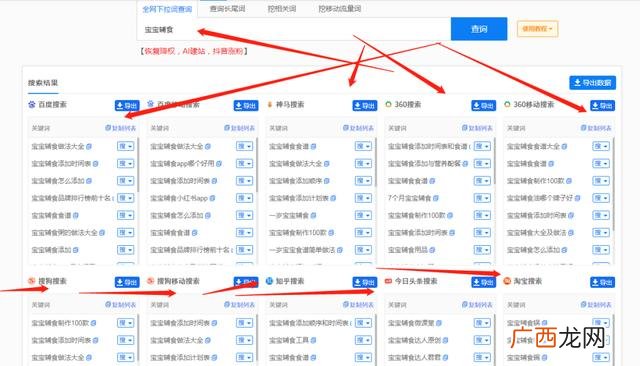The height and width of the screenshot is (366, 640).
Task: Copy keyword 宝宝辅食粥的做法大全 in 百度搜索 column
Action: [102, 233]
